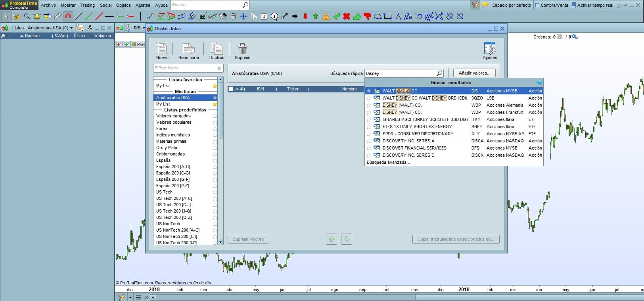Toggle star for WALT DISNEY CO. NYSE result

[369, 91]
